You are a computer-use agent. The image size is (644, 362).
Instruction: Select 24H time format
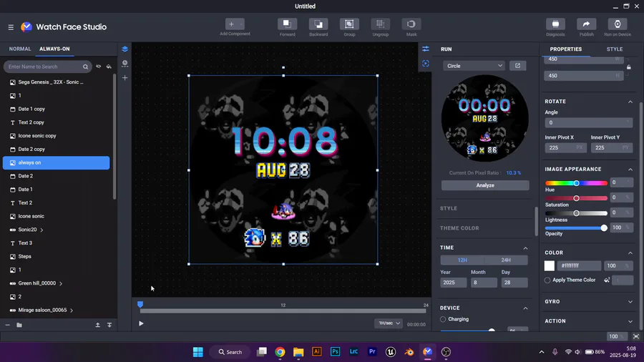[x=506, y=260]
